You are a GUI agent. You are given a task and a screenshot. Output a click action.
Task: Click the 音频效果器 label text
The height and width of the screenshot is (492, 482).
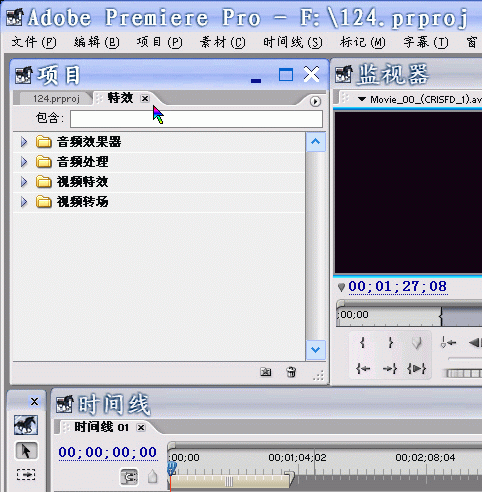point(89,142)
